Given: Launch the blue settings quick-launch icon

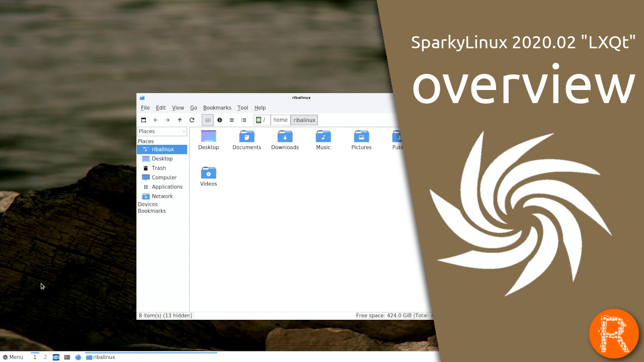Looking at the screenshot, I should [56, 357].
